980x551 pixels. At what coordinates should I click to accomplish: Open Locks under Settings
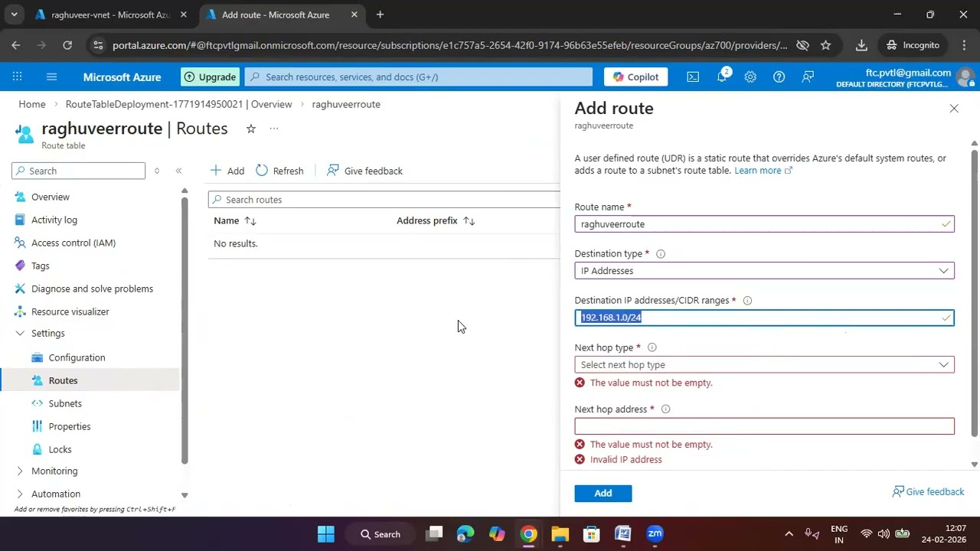[x=60, y=449]
